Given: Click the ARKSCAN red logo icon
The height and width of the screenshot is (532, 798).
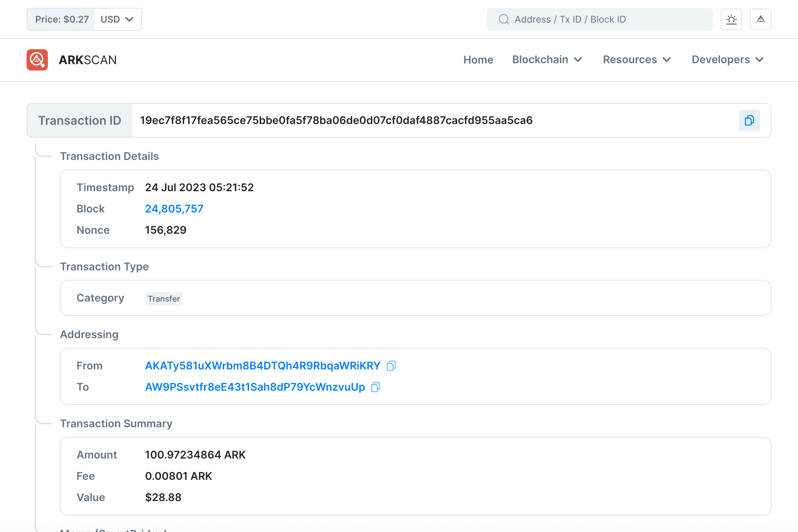Looking at the screenshot, I should pos(37,60).
